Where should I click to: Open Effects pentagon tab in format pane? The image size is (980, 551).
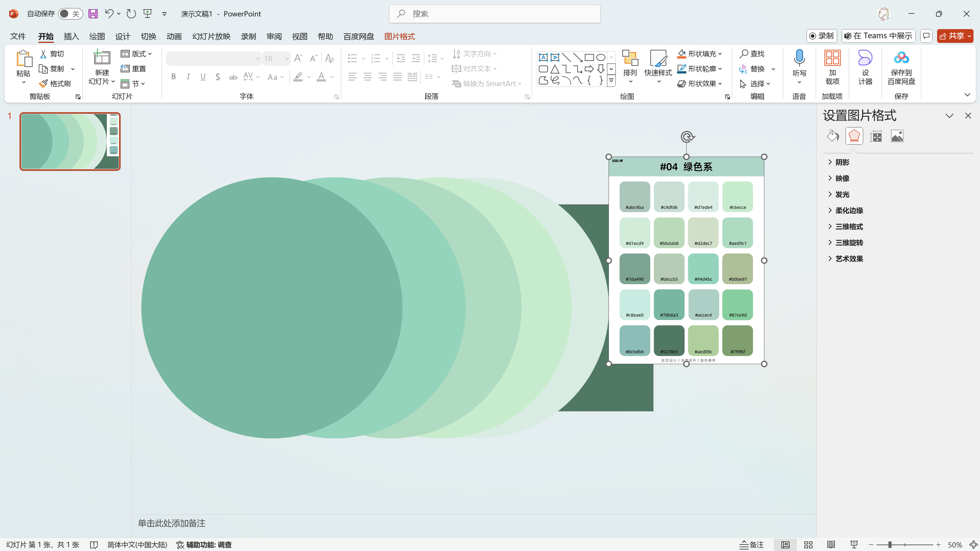[x=854, y=136]
